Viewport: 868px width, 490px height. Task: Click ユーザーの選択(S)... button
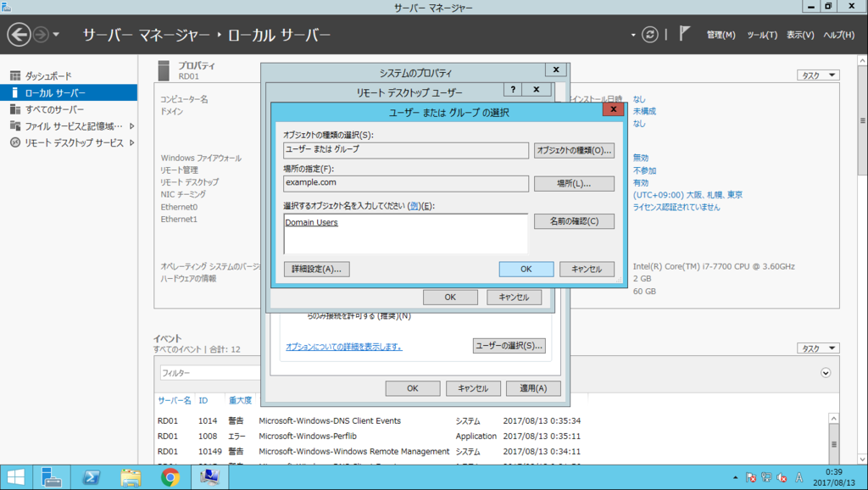(x=509, y=346)
